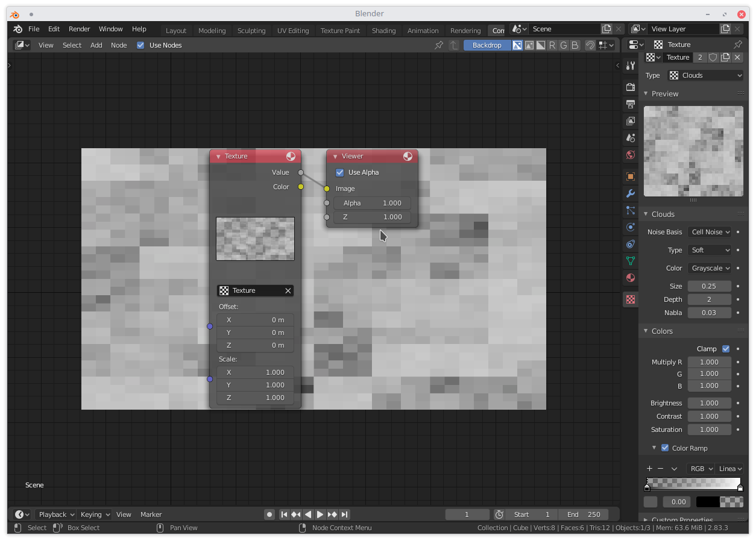Show the Color and Alpha backdrop channels
Screen dimensions: 756x541
click(517, 45)
